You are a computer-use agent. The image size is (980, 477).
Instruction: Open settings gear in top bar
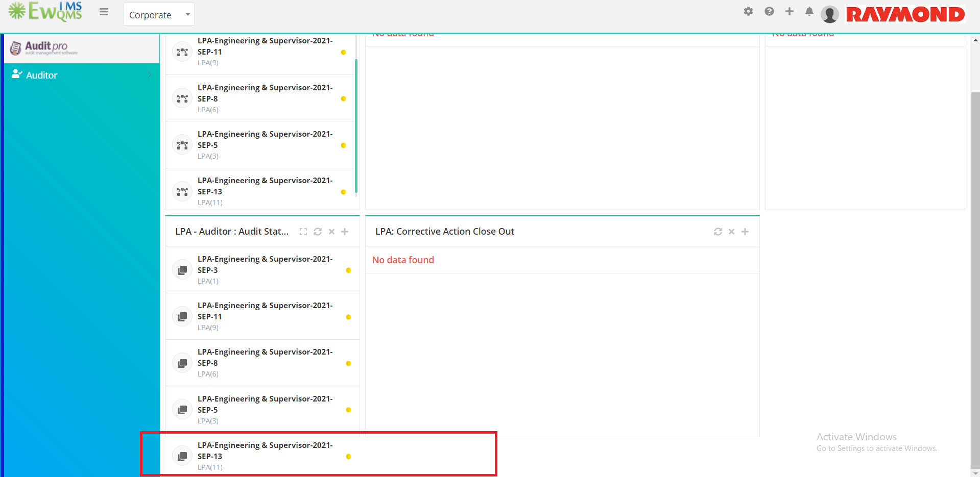pos(748,11)
